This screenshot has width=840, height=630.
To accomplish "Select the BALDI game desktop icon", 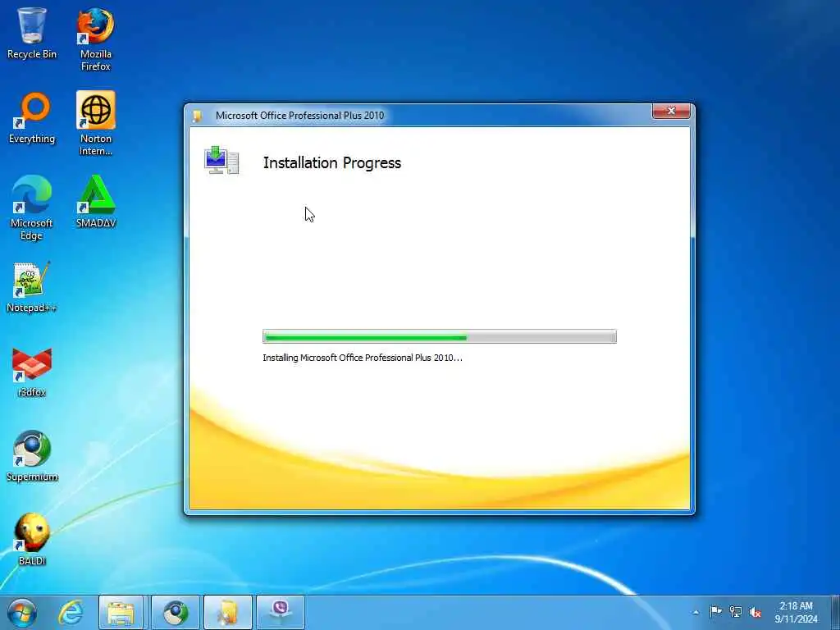I will 32,540.
